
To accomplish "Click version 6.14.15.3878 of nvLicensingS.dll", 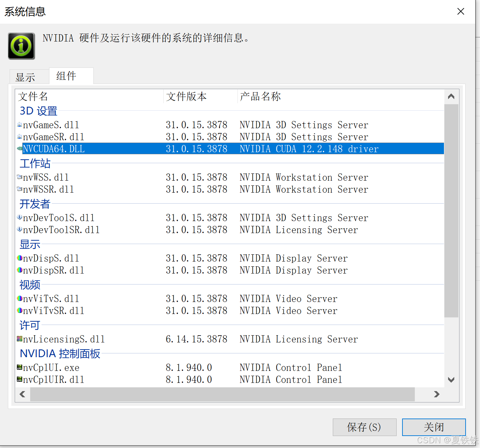I will 197,339.
